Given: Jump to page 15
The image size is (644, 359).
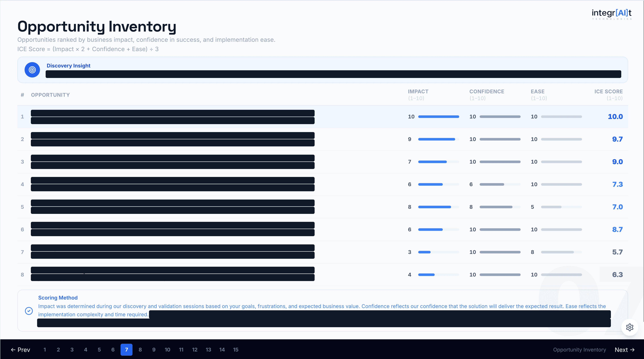Looking at the screenshot, I should point(236,349).
